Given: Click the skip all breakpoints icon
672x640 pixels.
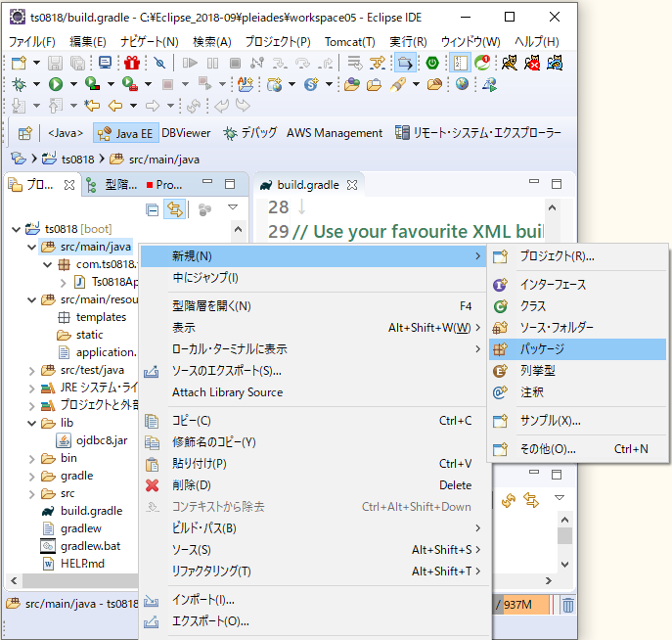Looking at the screenshot, I should [159, 63].
